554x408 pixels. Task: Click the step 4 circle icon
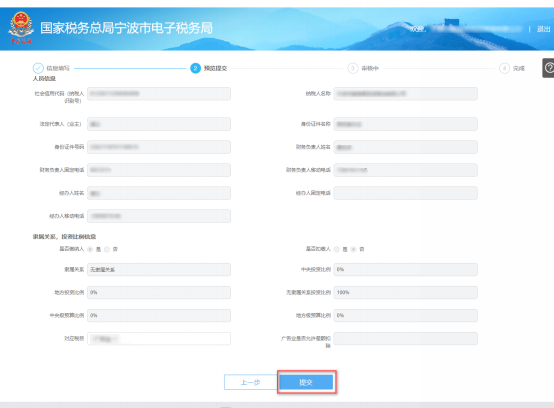504,68
